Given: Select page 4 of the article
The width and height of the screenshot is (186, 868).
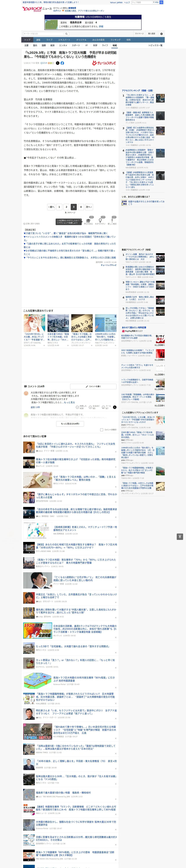Looking at the screenshot, I should pos(81,207).
